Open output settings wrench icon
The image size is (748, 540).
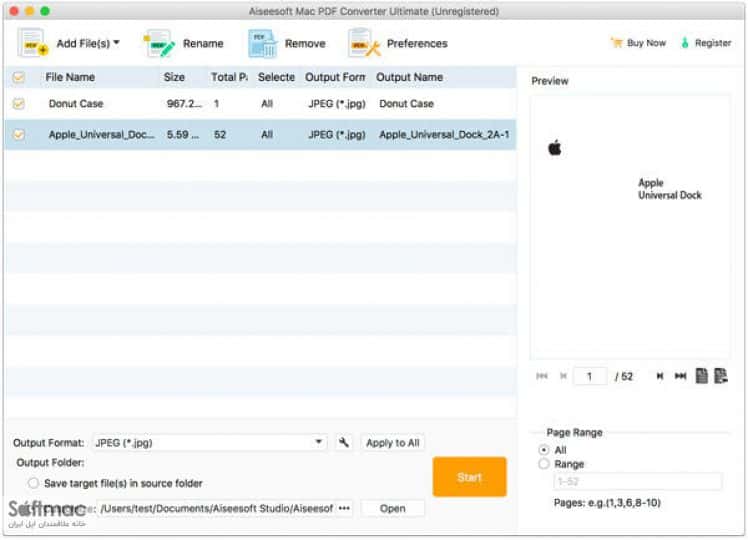tap(343, 442)
